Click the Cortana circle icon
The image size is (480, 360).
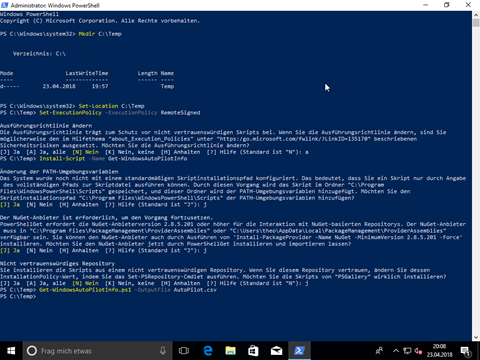coord(32,351)
